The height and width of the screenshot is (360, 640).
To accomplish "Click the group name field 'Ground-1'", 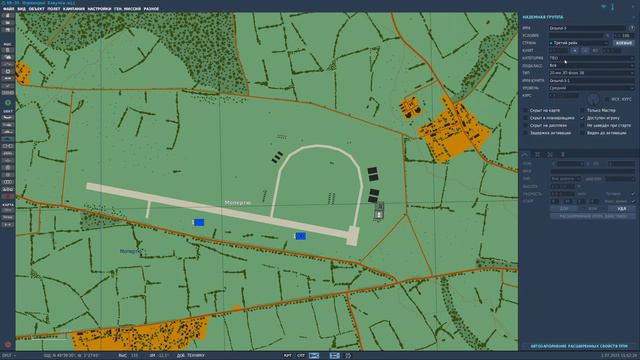I will (587, 28).
